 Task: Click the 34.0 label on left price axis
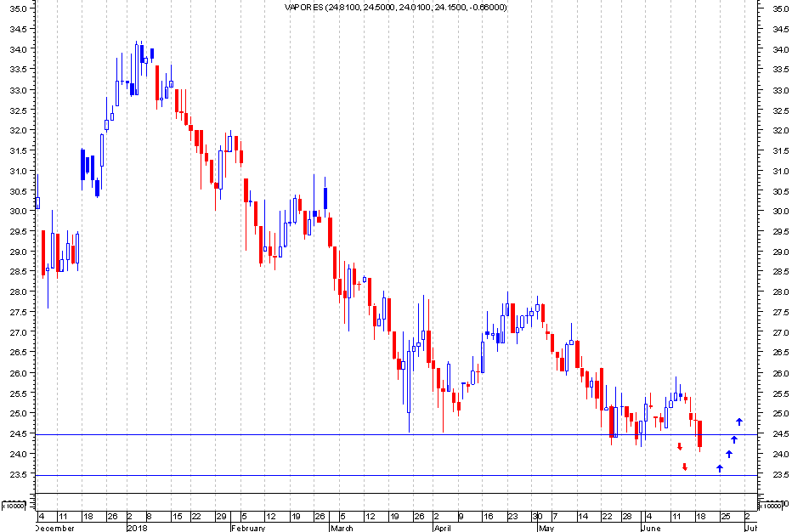click(x=18, y=49)
